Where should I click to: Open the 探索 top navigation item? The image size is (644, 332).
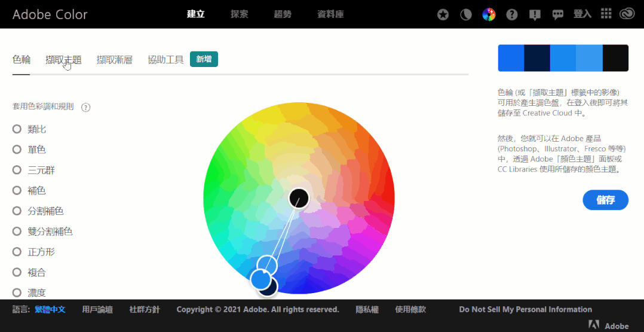click(240, 14)
